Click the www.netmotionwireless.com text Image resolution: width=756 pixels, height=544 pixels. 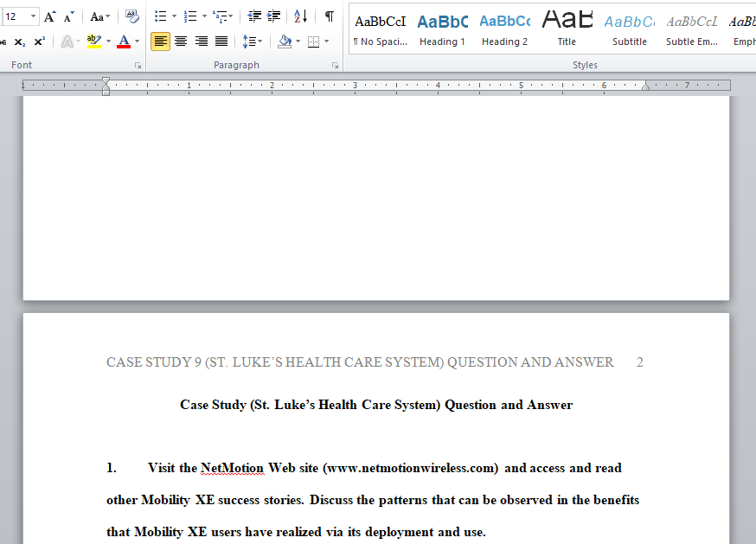pyautogui.click(x=410, y=468)
